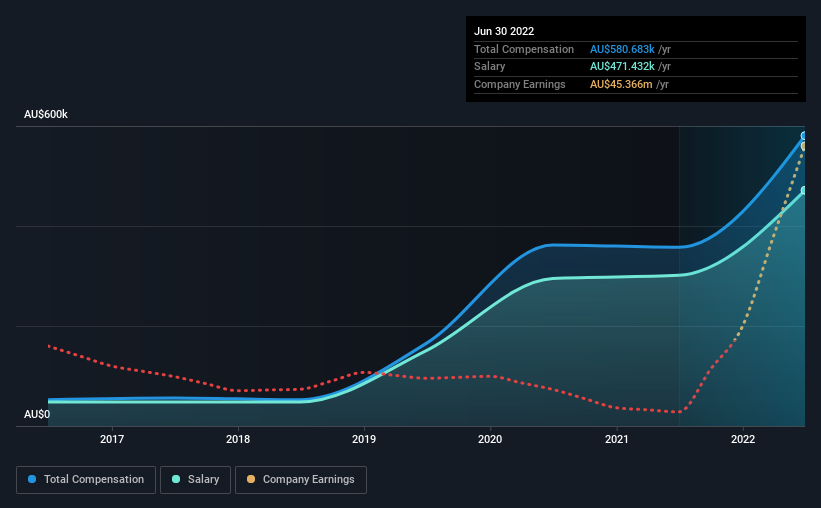Click the teal Salary legend dot
Image resolution: width=821 pixels, height=508 pixels.
[x=176, y=479]
